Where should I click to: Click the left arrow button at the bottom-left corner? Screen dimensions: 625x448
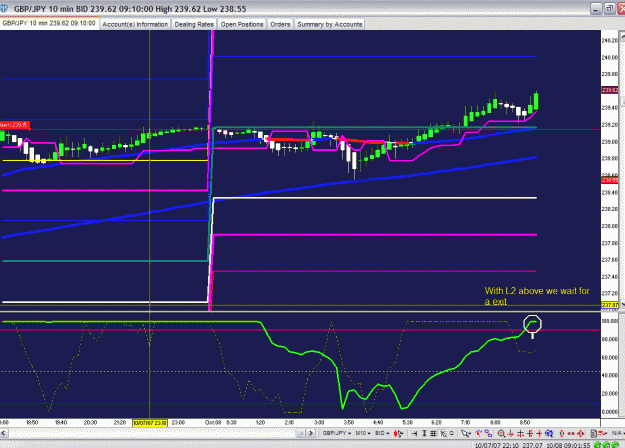tap(4, 433)
